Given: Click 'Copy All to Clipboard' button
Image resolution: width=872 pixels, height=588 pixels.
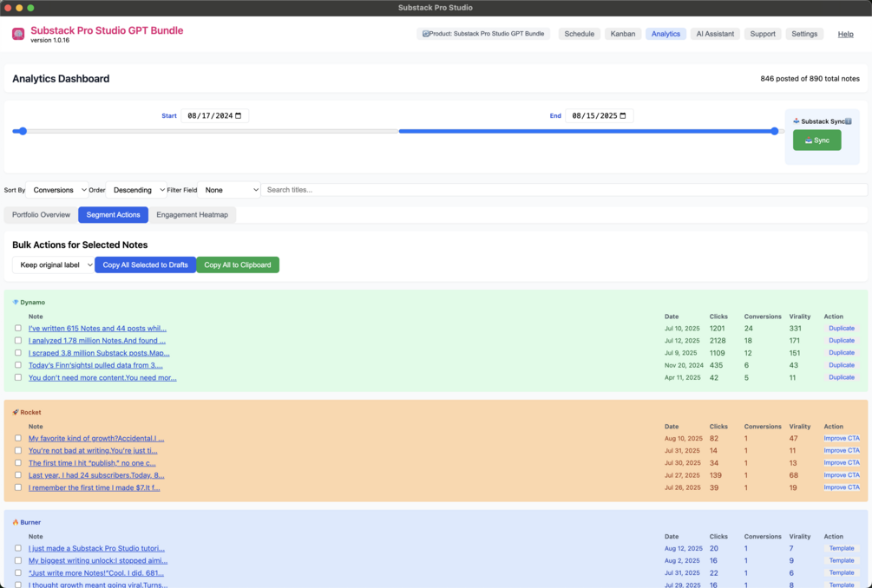Looking at the screenshot, I should point(238,265).
